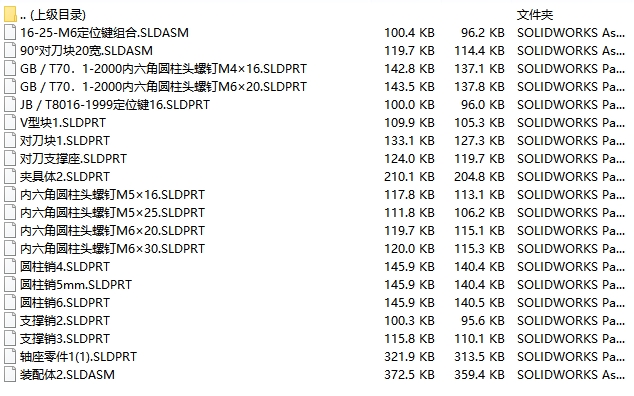Viewport: 634px width, 396px height.
Task: Open the parent directory folder icon
Action: tap(10, 15)
